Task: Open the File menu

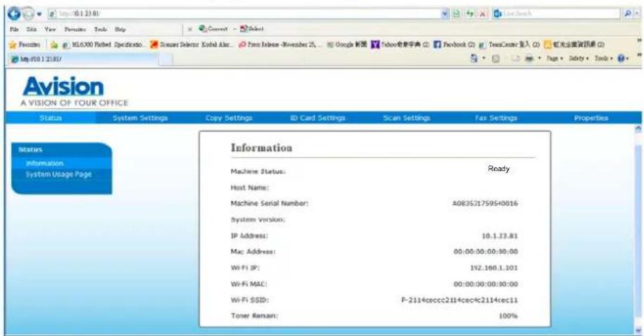Action: click(14, 30)
